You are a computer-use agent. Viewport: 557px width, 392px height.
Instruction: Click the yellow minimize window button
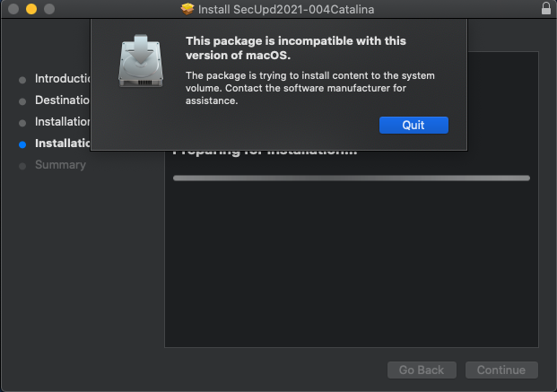click(30, 9)
